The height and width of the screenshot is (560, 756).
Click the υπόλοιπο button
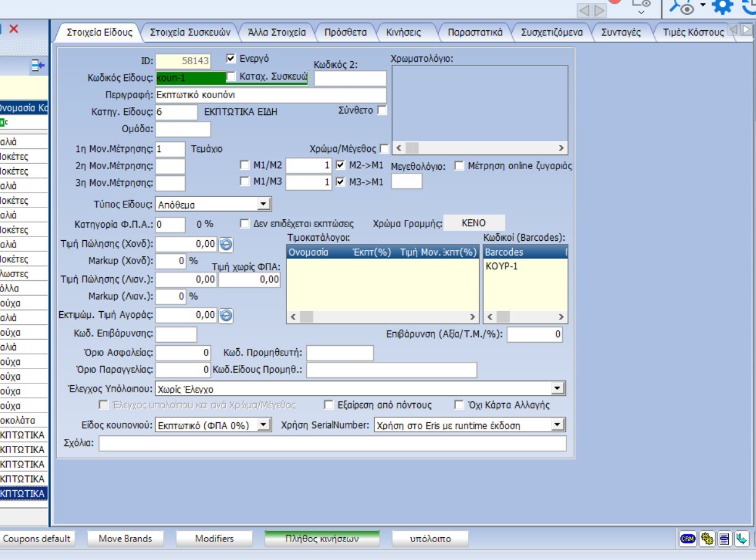pyautogui.click(x=430, y=538)
